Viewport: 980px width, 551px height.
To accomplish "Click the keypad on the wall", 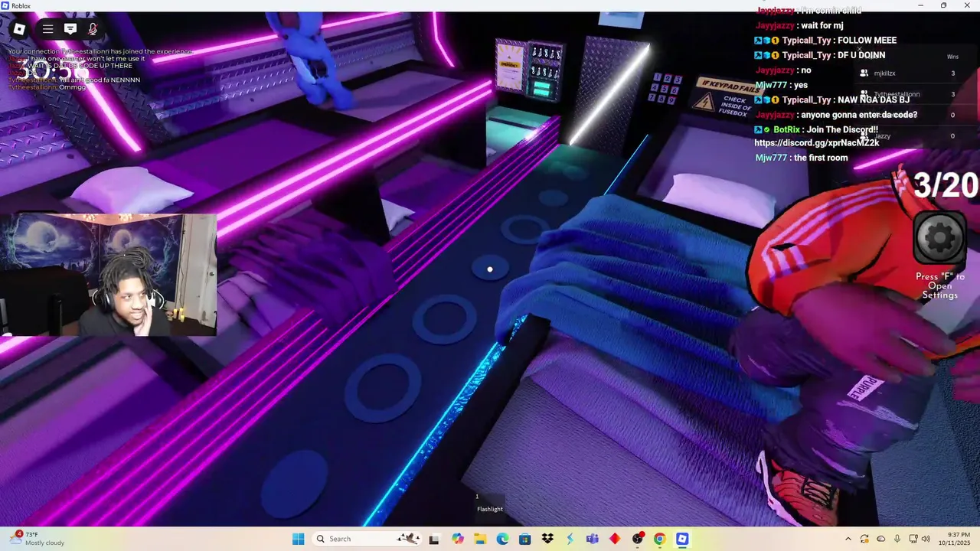I will click(665, 89).
